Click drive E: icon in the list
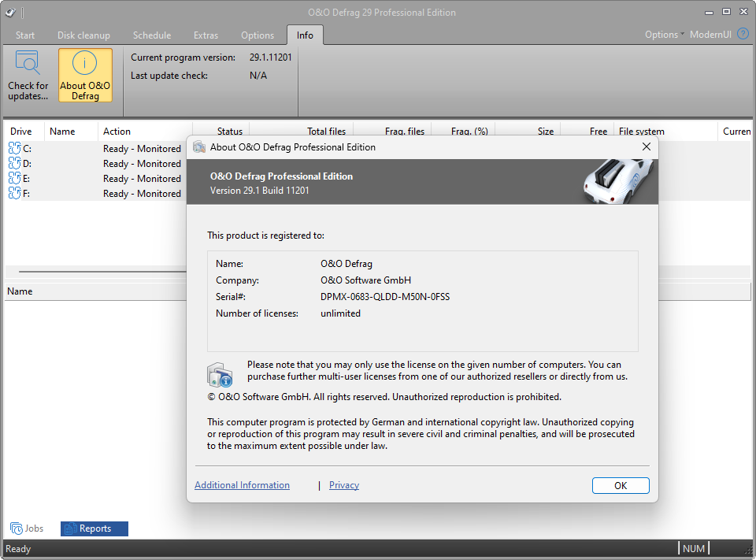 pos(14,178)
